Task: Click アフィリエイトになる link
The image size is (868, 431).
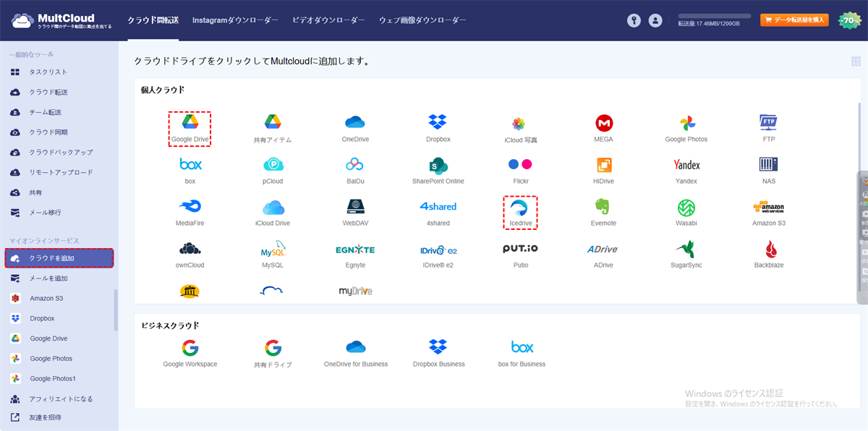Action: pyautogui.click(x=59, y=399)
